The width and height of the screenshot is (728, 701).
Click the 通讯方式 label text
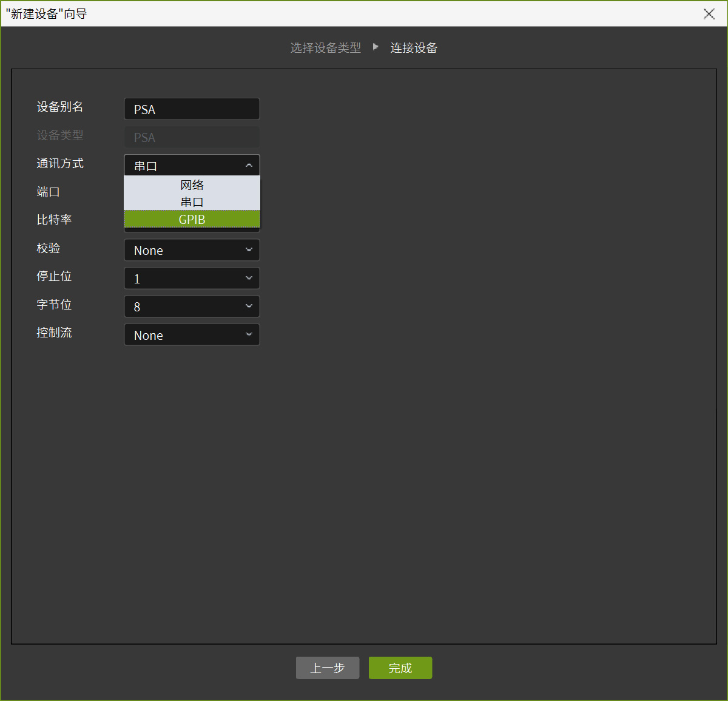tap(60, 163)
